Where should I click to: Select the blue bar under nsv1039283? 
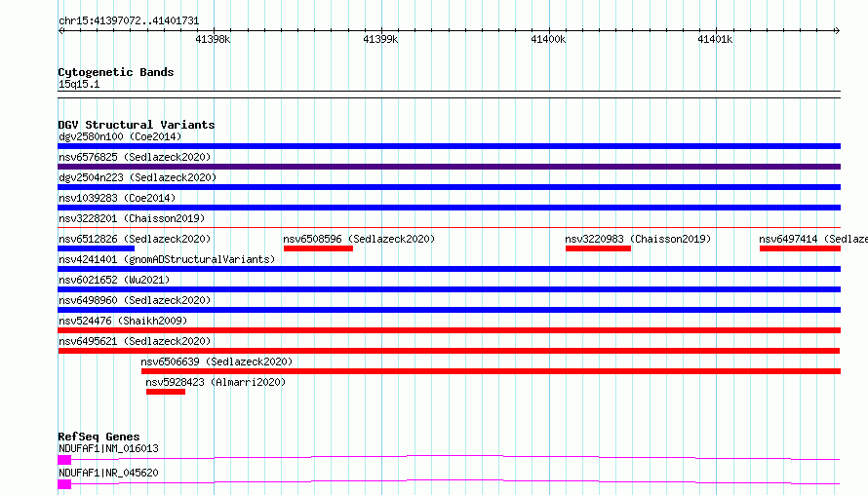point(449,208)
